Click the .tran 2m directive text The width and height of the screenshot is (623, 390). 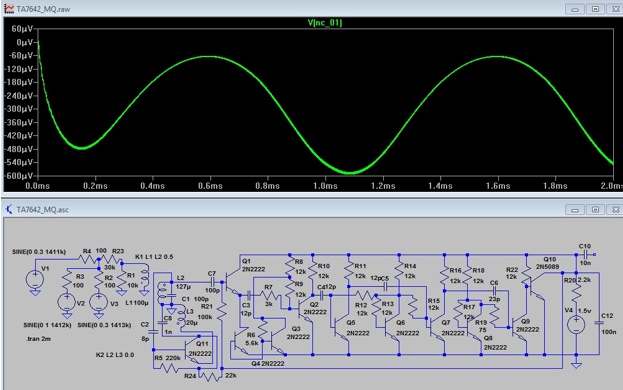(38, 339)
